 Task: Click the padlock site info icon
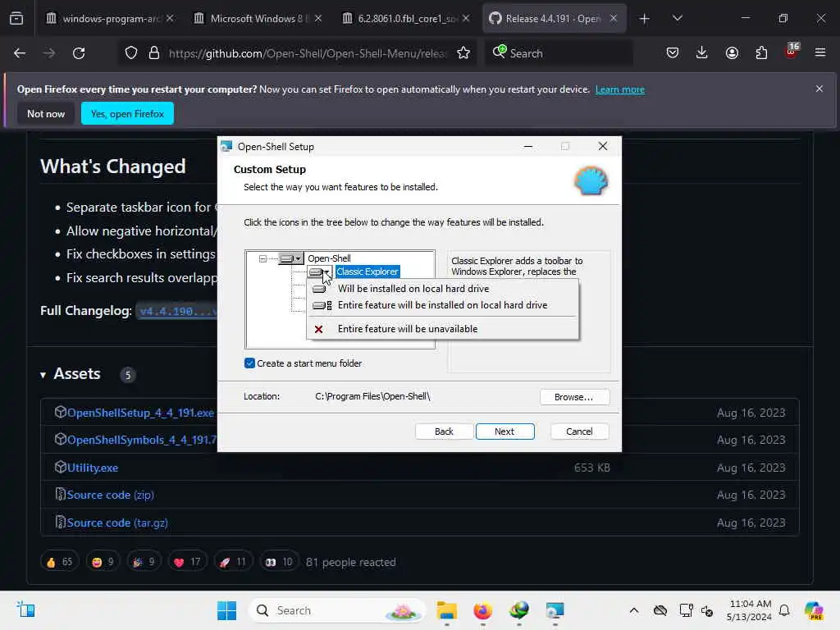pos(154,53)
